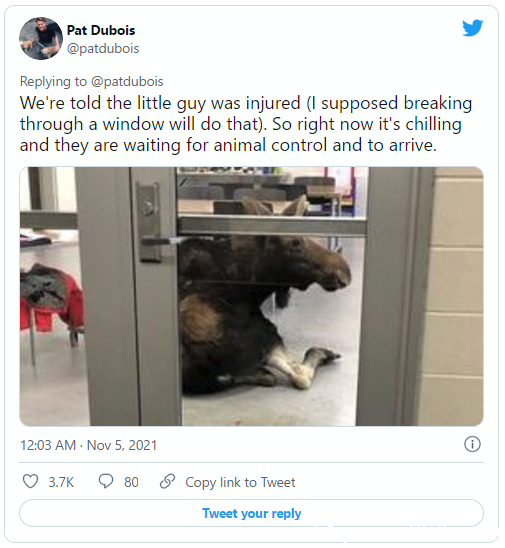Click the Tweet your reply button

252,513
